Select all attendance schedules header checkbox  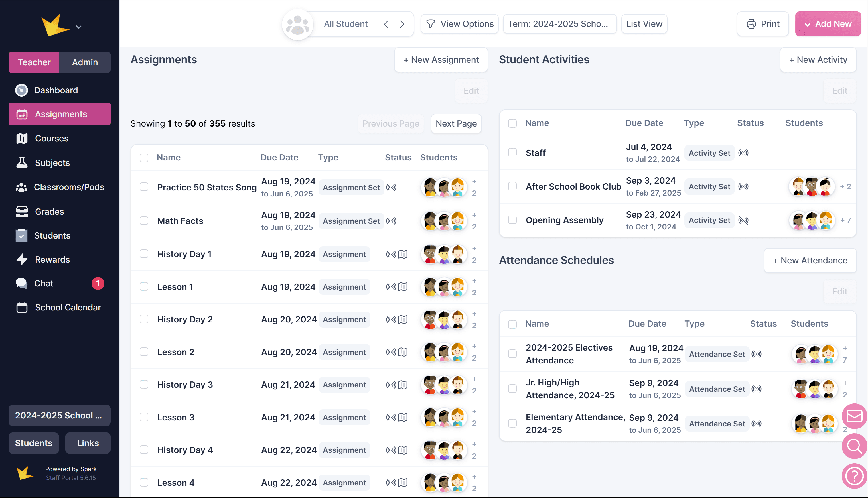coord(512,324)
